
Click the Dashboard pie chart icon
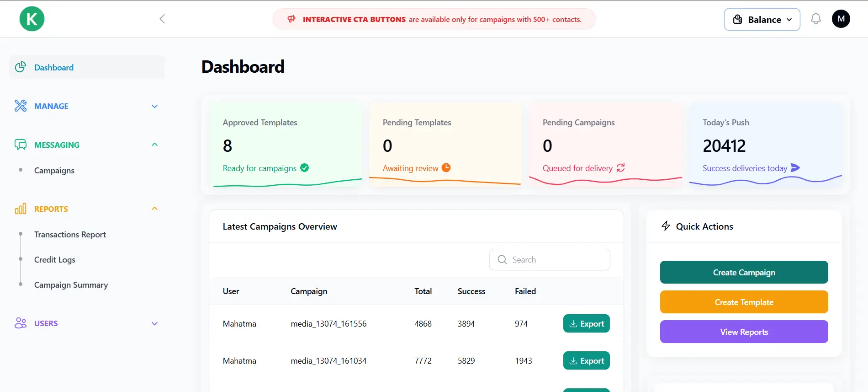(21, 67)
